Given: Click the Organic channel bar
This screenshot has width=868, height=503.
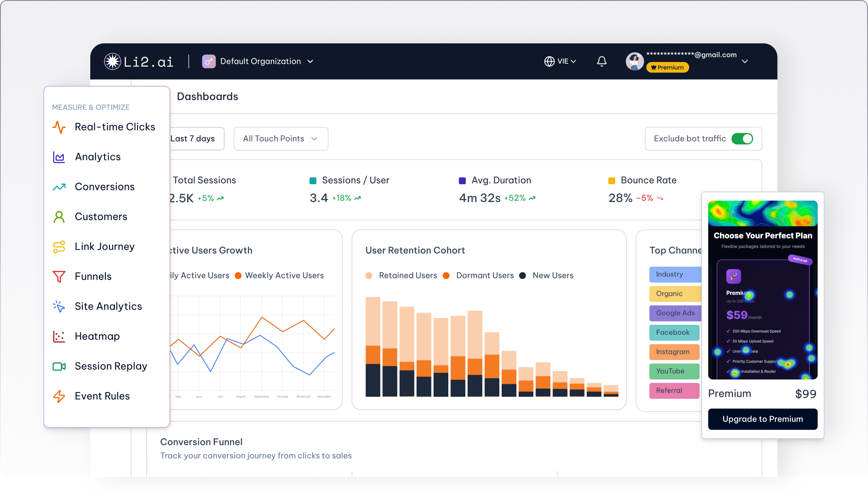Looking at the screenshot, I should click(x=675, y=294).
